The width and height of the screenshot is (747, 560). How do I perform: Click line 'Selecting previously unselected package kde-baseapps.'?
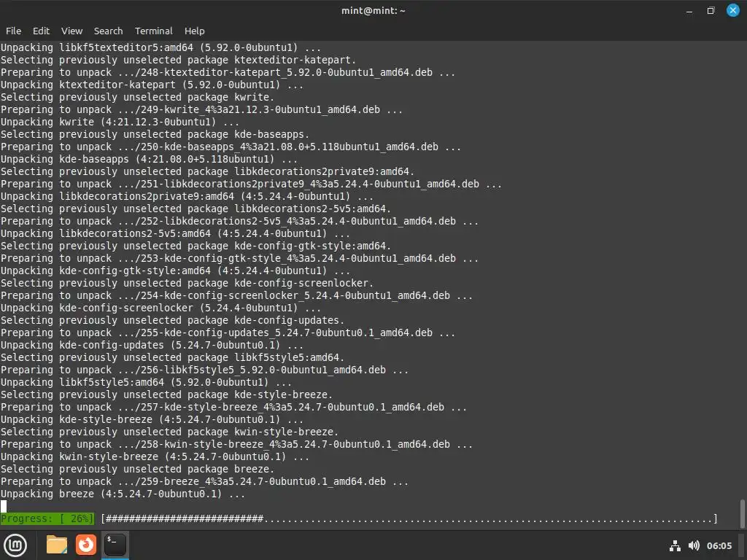pos(155,134)
